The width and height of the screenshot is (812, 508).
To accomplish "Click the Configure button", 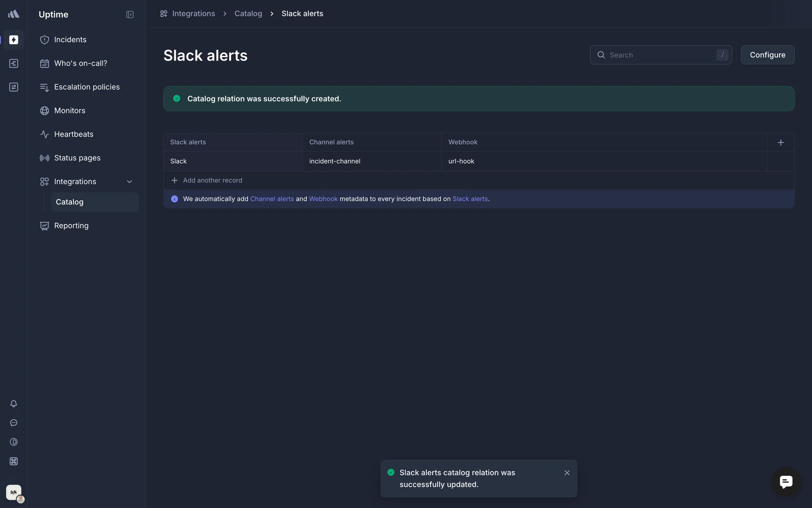I will click(x=767, y=55).
